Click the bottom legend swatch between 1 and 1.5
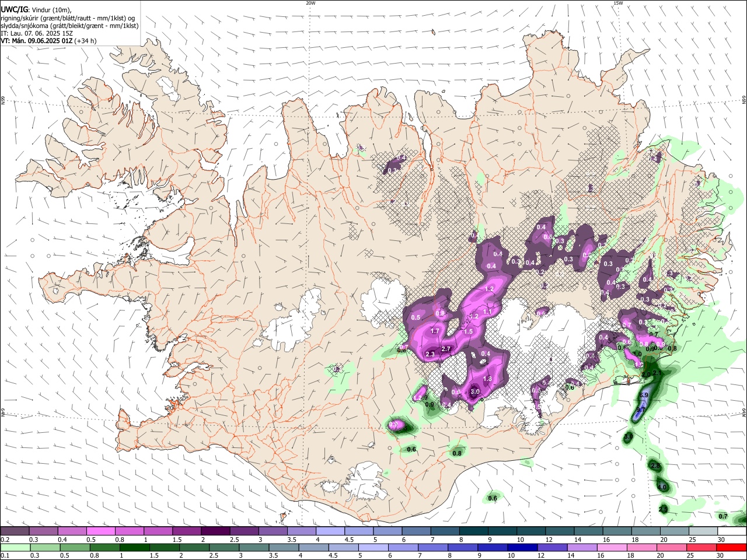Image resolution: width=747 pixels, height=560 pixels. click(134, 547)
